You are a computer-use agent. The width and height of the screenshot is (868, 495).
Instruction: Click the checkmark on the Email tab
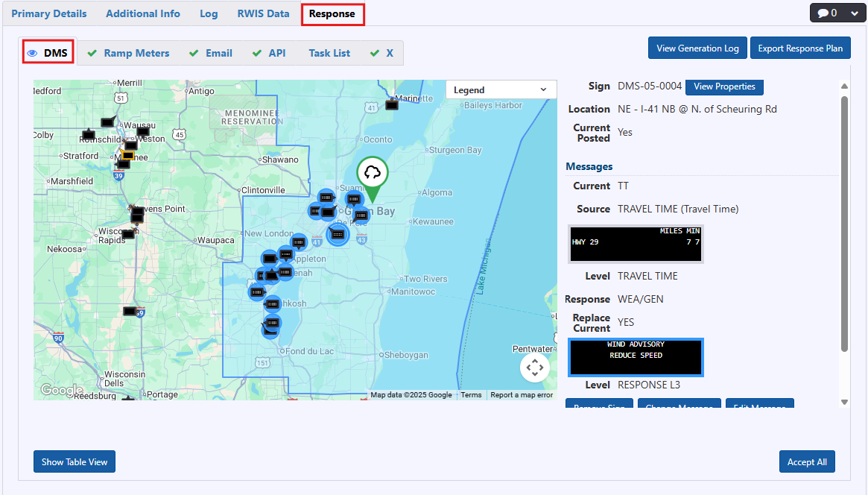coord(194,53)
